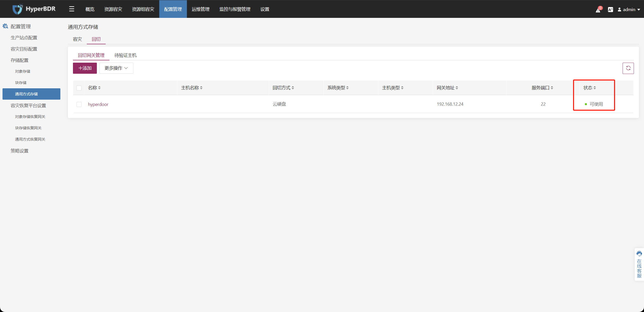Viewport: 644px width, 312px height.
Task: Sort by 系统类型 column
Action: 347,88
